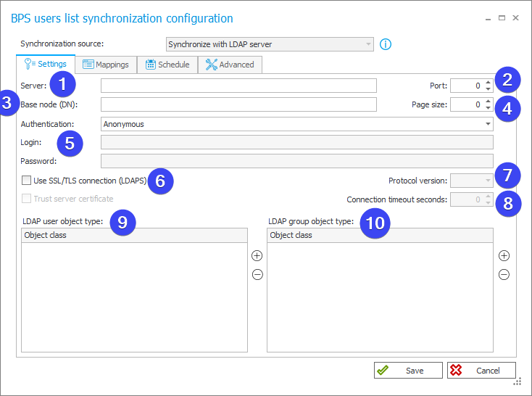This screenshot has width=532, height=396.
Task: Click into the Base node (DN) field
Action: 238,104
